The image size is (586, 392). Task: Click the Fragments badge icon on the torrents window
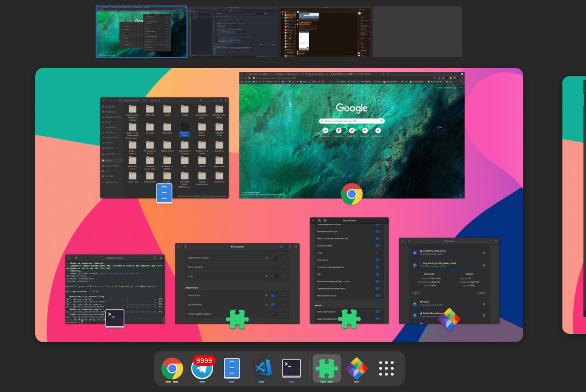pyautogui.click(x=449, y=319)
